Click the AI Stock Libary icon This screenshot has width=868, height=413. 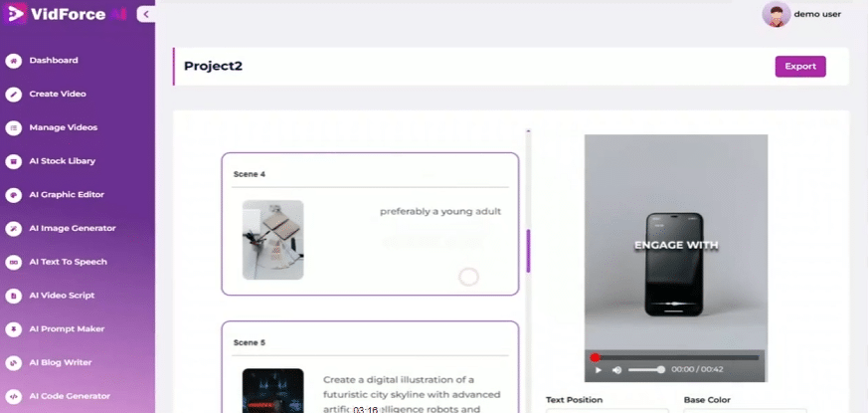coord(14,161)
